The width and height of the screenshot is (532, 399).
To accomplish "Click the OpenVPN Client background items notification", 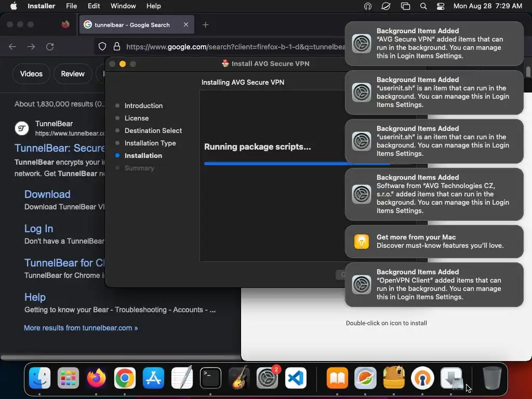I will (434, 285).
